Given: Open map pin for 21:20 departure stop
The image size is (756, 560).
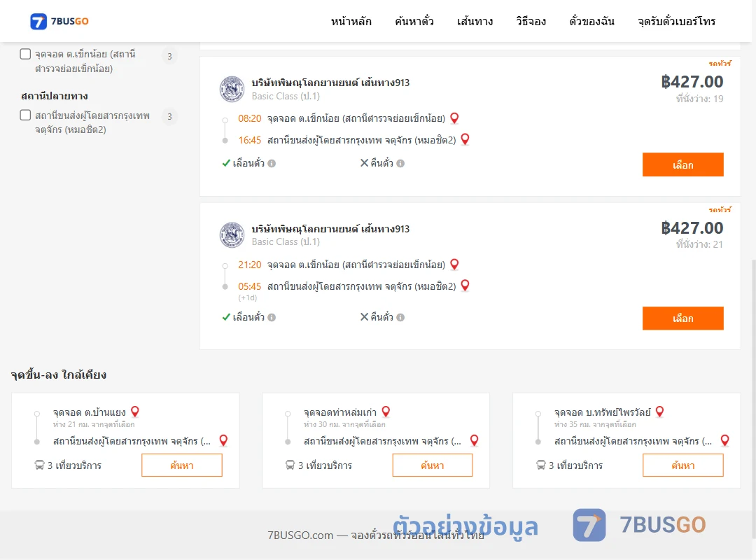Looking at the screenshot, I should tap(454, 264).
